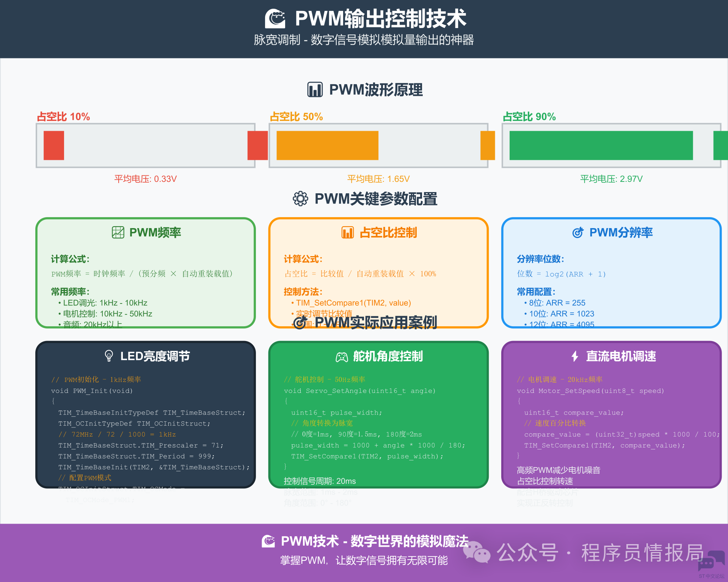This screenshot has height=582, width=728.
Task: Click the logo icon beside PWM输出控制技术 title
Action: (275, 18)
